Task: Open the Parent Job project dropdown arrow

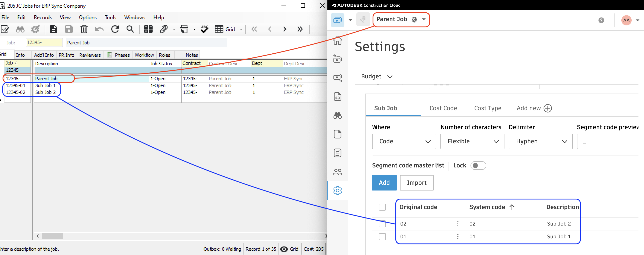Action: [424, 19]
